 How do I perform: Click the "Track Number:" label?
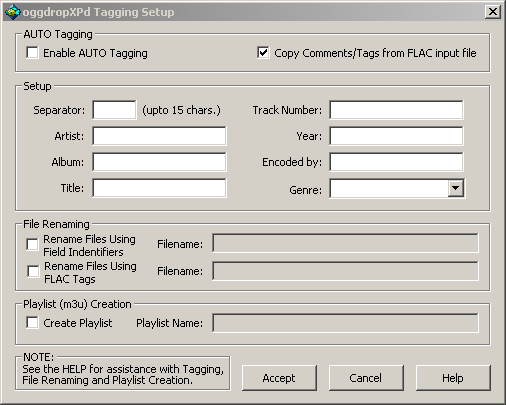pyautogui.click(x=287, y=110)
